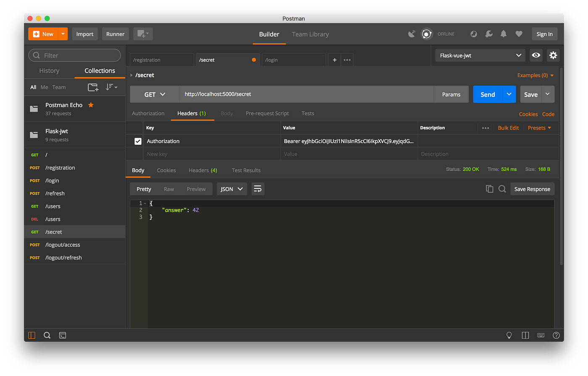Image resolution: width=588 pixels, height=376 pixels.
Task: Uncheck the Authorization header checkbox
Action: [138, 141]
